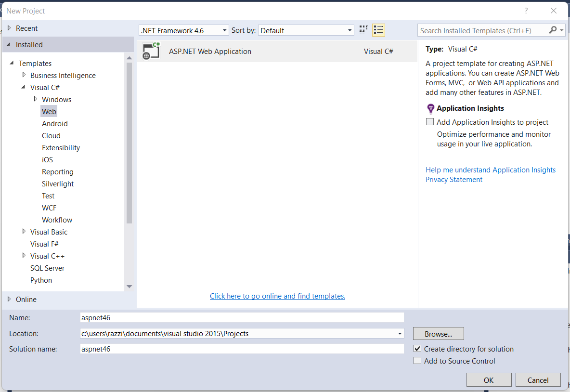570x392 pixels.
Task: Switch to medium icons list view
Action: (x=378, y=30)
